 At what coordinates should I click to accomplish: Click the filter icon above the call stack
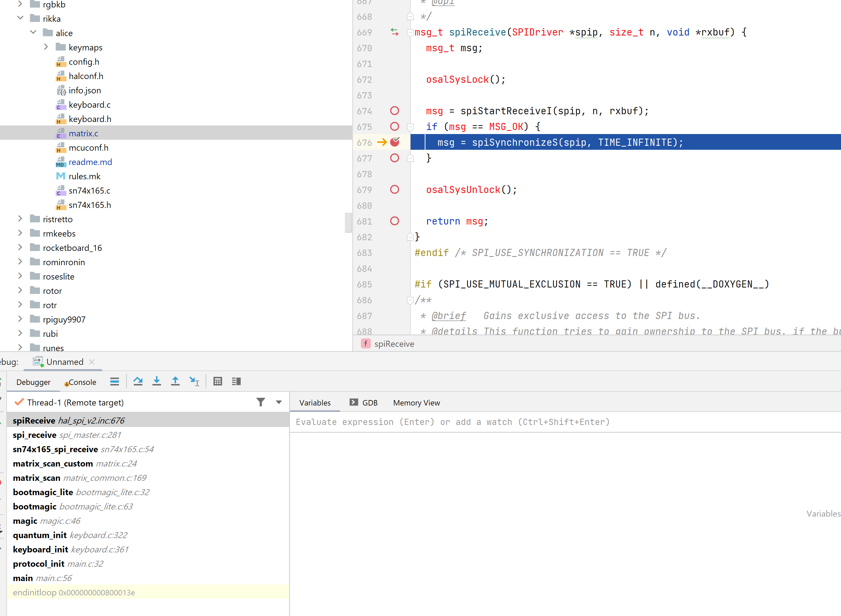pos(261,402)
